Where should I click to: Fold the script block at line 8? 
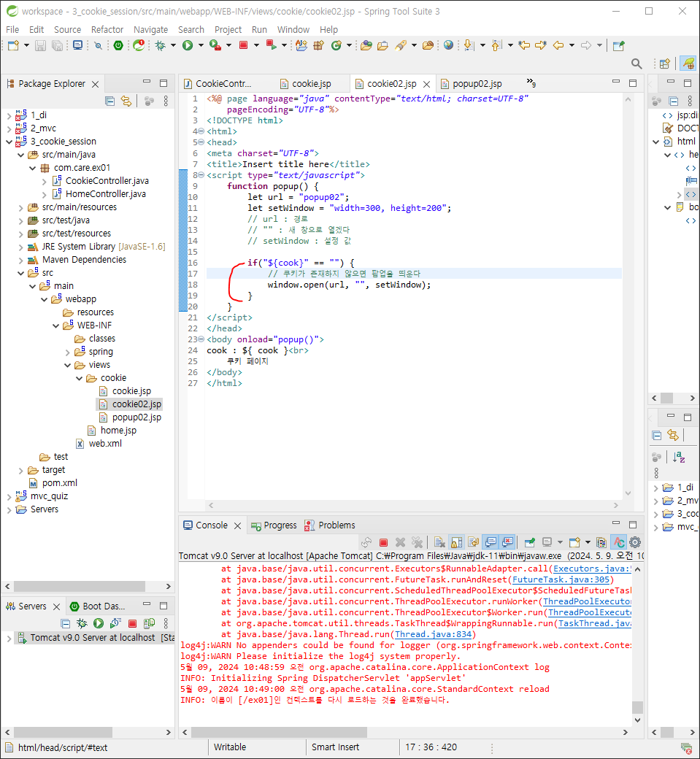click(x=201, y=175)
